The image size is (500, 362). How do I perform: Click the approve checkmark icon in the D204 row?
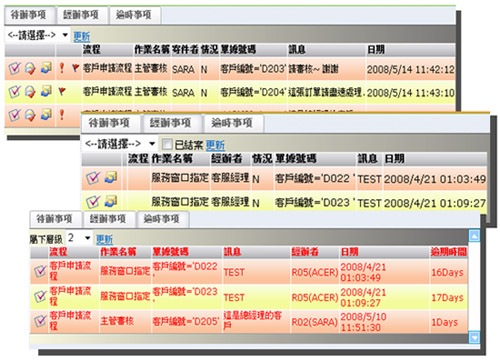tap(14, 91)
